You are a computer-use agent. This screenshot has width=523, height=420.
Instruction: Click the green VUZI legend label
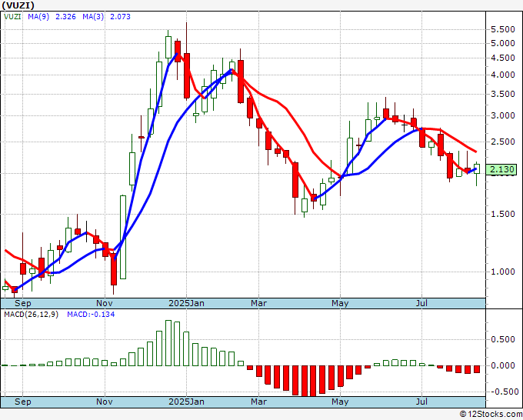point(12,17)
